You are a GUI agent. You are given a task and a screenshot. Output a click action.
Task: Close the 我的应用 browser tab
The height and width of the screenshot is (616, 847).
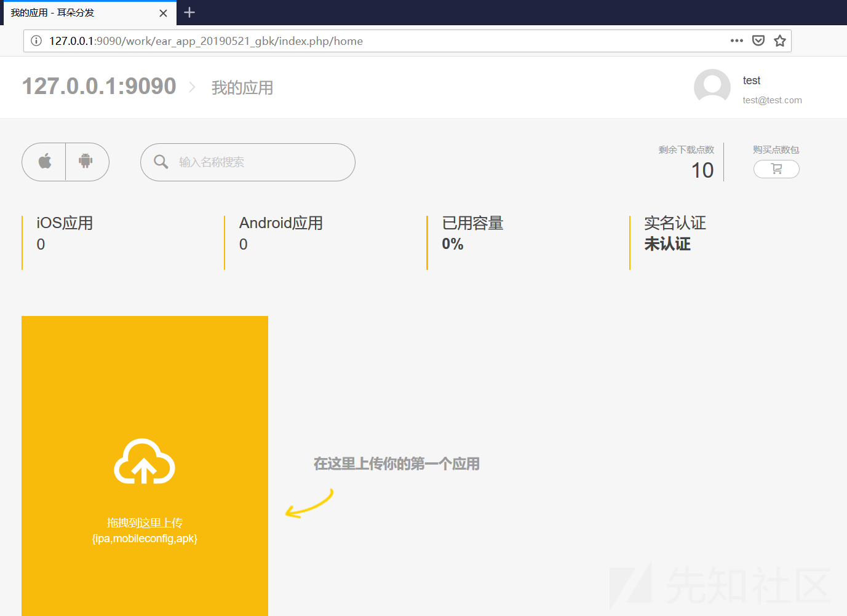click(163, 13)
